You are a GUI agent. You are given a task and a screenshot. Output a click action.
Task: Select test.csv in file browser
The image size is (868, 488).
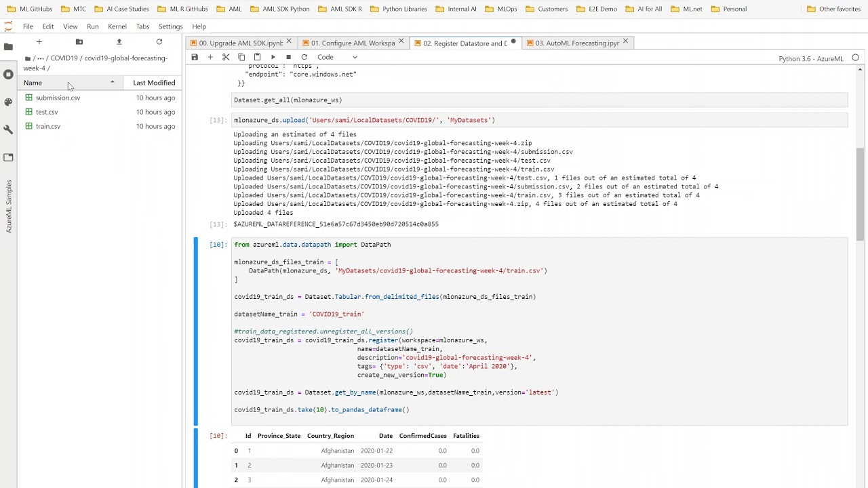pyautogui.click(x=100, y=112)
